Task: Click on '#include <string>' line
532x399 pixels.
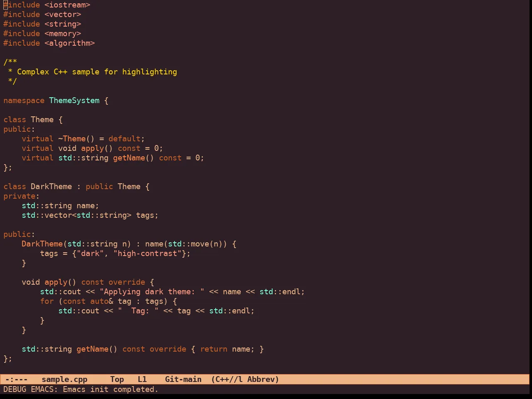Action: [42, 24]
